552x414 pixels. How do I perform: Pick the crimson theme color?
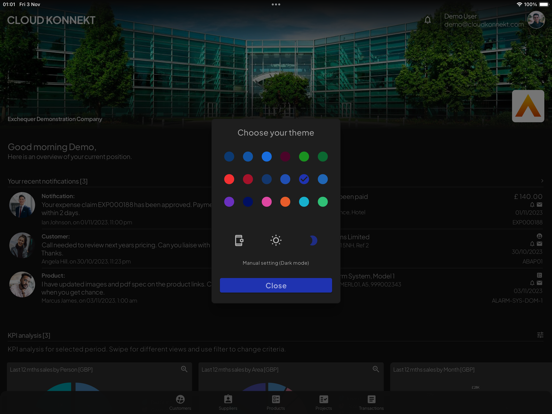[248, 179]
